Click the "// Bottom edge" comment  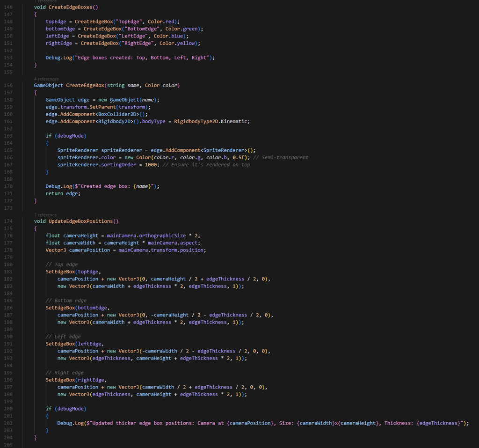(x=66, y=301)
